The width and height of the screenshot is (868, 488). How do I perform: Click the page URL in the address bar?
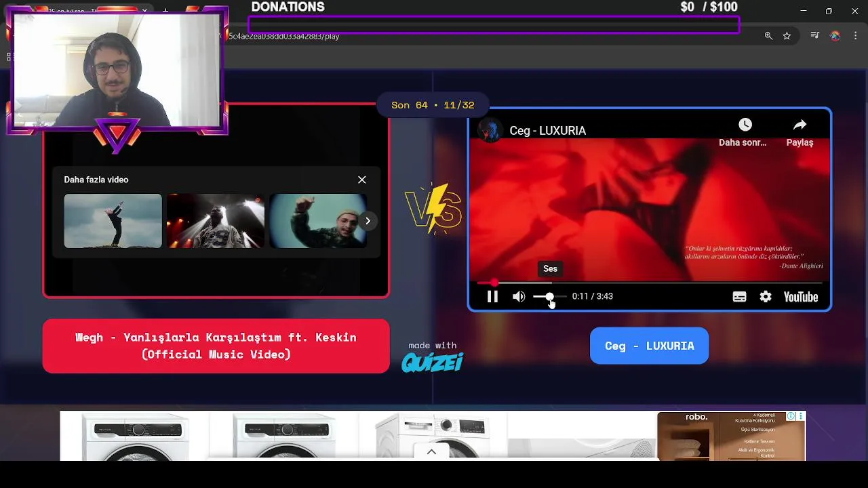point(283,36)
